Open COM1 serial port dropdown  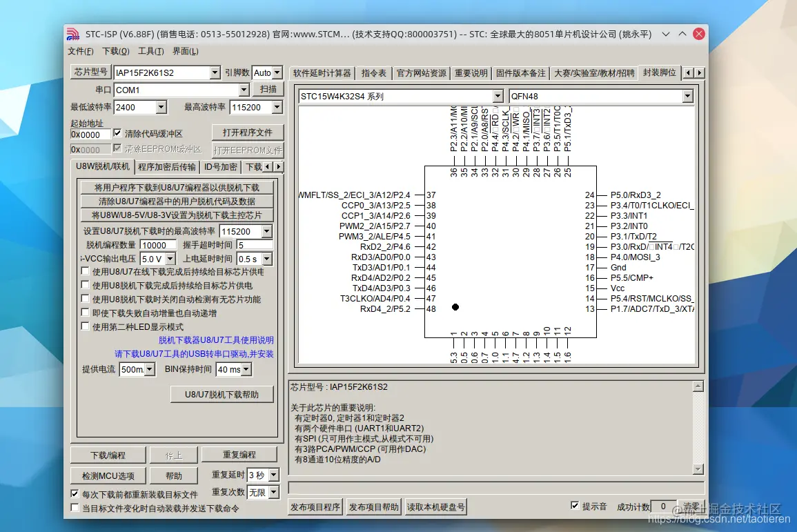click(x=244, y=90)
